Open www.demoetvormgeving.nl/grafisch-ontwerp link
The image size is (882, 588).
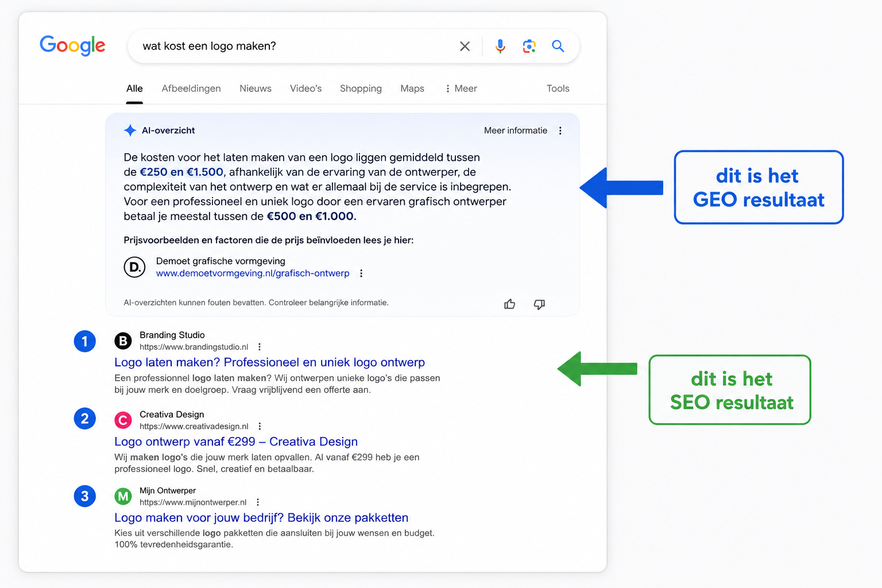[x=253, y=273]
